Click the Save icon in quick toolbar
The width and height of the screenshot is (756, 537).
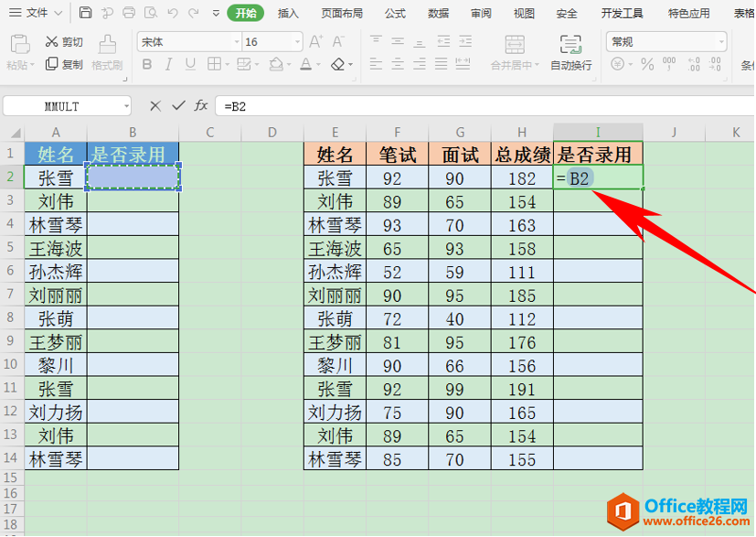85,13
